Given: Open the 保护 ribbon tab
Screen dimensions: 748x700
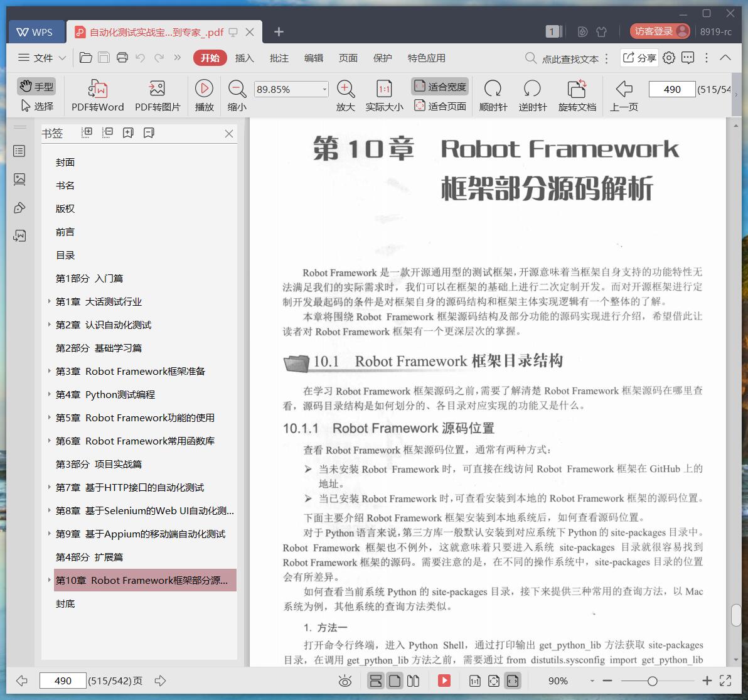Looking at the screenshot, I should tap(382, 58).
